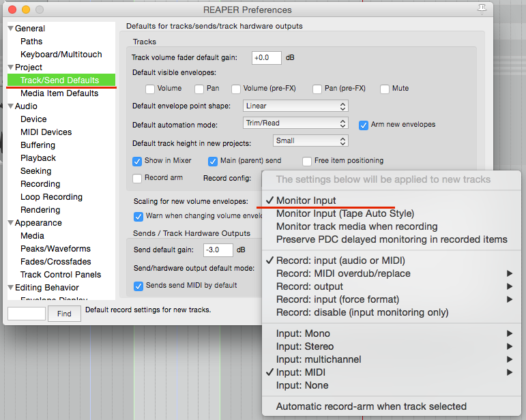Collapse the General tree section

[11, 29]
